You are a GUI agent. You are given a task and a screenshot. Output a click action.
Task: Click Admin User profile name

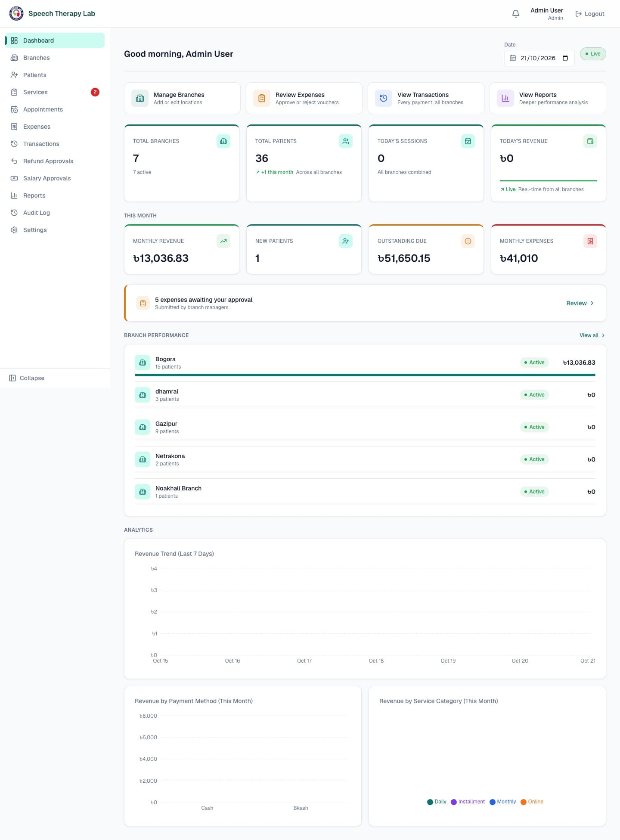[x=546, y=10]
